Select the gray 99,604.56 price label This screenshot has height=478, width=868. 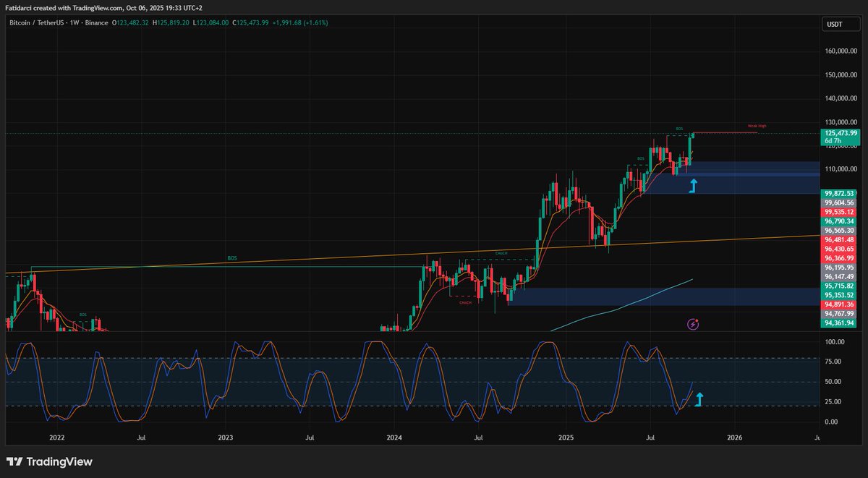[840, 204]
